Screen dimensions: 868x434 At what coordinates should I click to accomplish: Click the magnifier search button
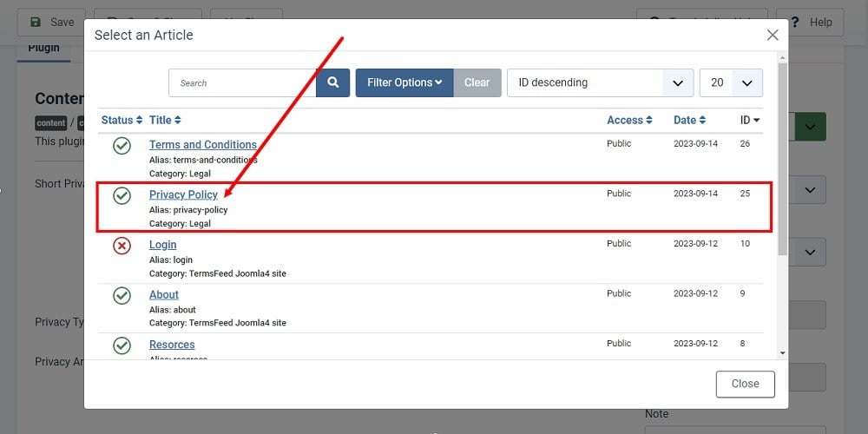tap(332, 82)
